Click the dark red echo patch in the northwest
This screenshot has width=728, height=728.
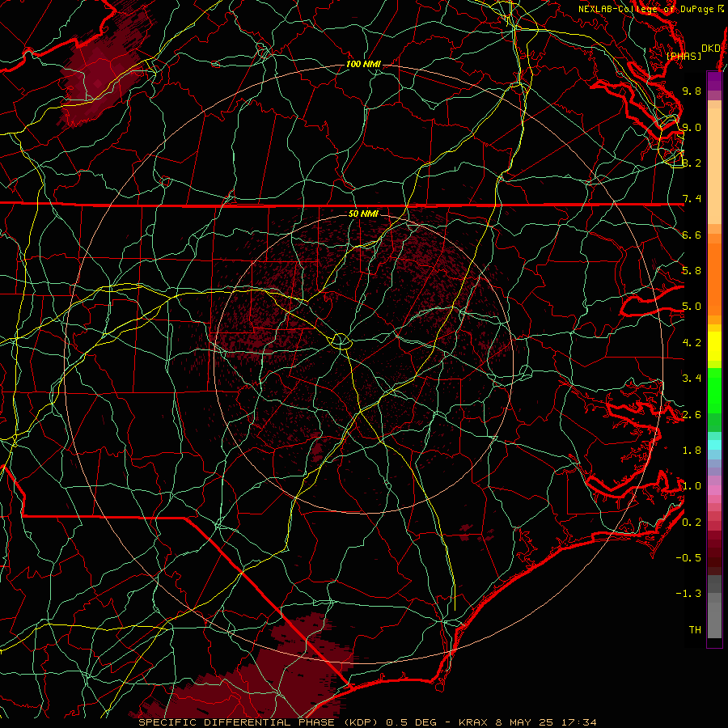click(100, 74)
